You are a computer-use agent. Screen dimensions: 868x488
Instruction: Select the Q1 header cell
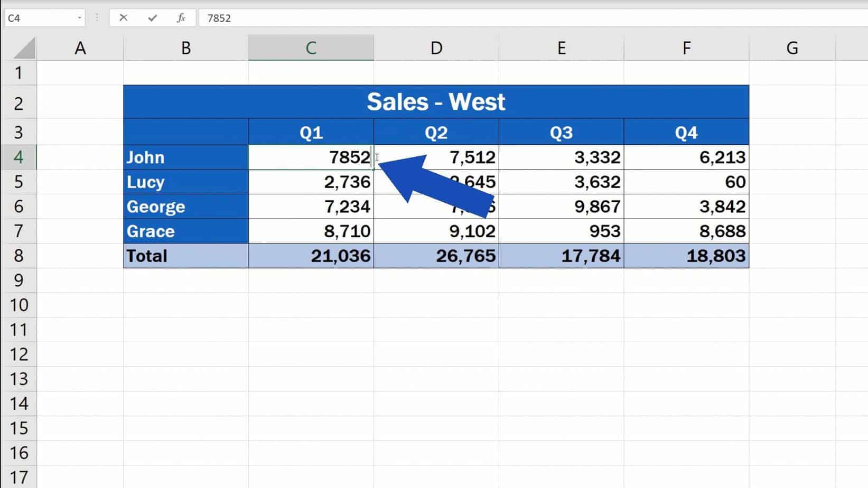tap(311, 132)
